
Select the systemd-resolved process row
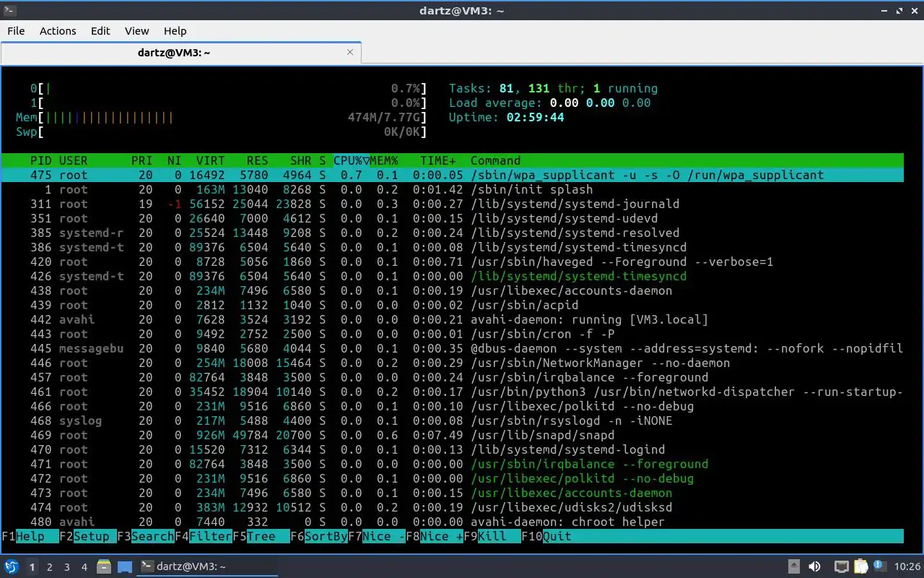(452, 233)
